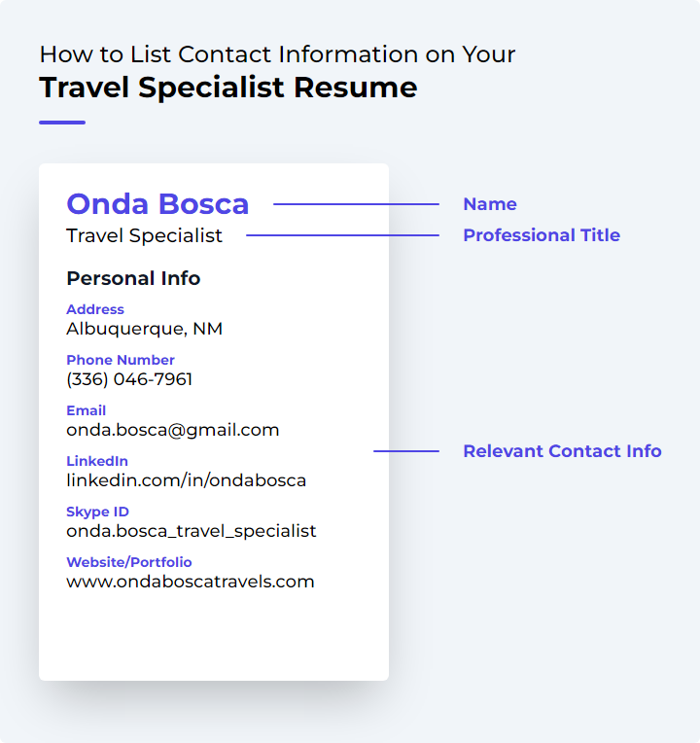
Task: Click the Phone Number label
Action: pos(121,360)
